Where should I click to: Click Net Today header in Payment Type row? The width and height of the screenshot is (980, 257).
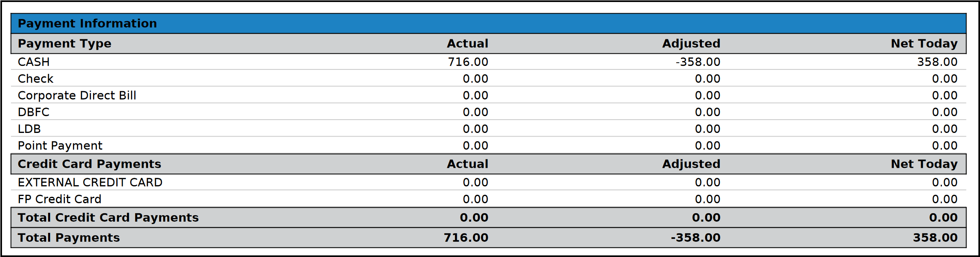[x=924, y=43]
